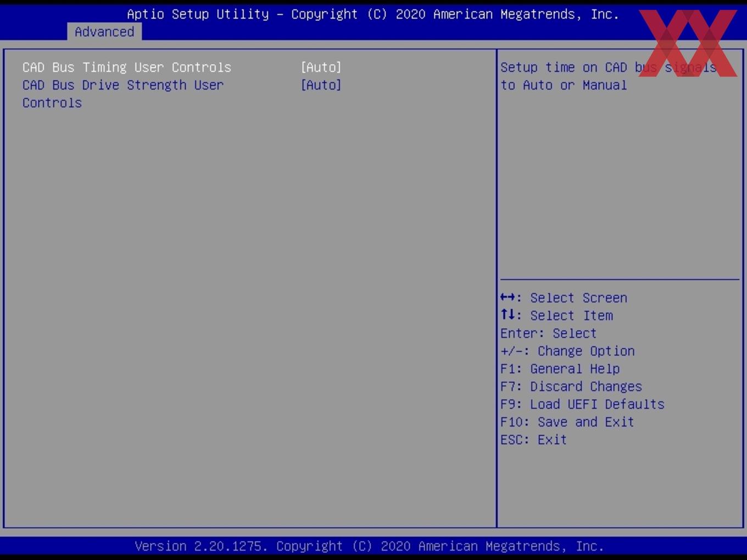This screenshot has width=747, height=560.
Task: Click the 'F9: Load UEFI Defaults' hint
Action: pyautogui.click(x=582, y=404)
